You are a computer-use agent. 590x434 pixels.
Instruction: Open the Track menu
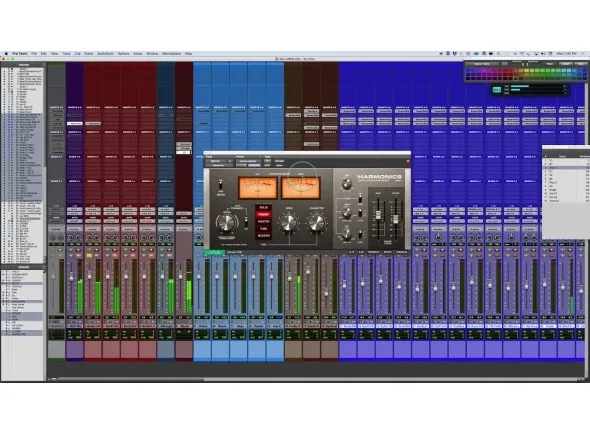66,54
